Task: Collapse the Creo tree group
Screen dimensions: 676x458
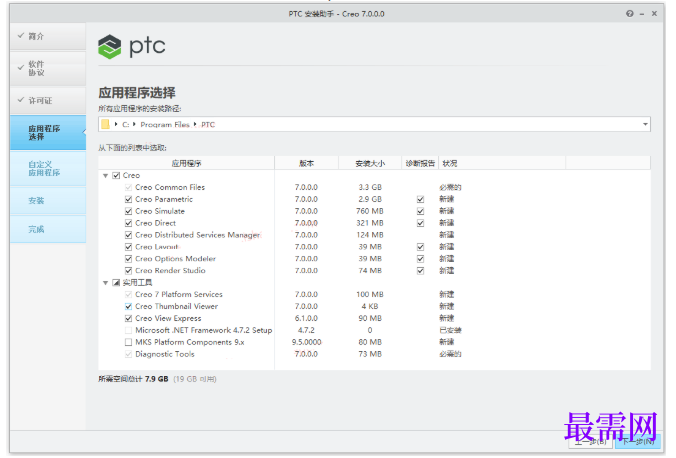Action: tap(106, 176)
